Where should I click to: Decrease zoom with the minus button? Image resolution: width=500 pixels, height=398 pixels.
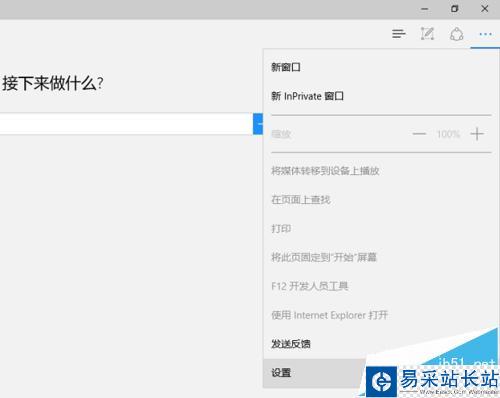point(419,134)
